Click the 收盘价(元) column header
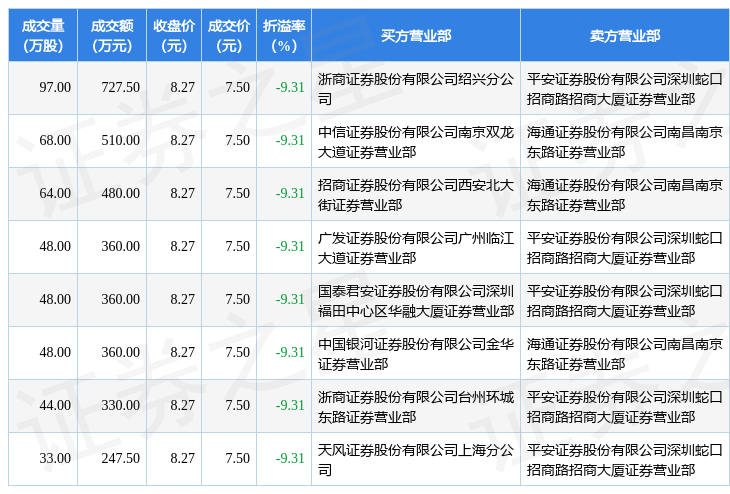This screenshot has width=730, height=494. 174,35
